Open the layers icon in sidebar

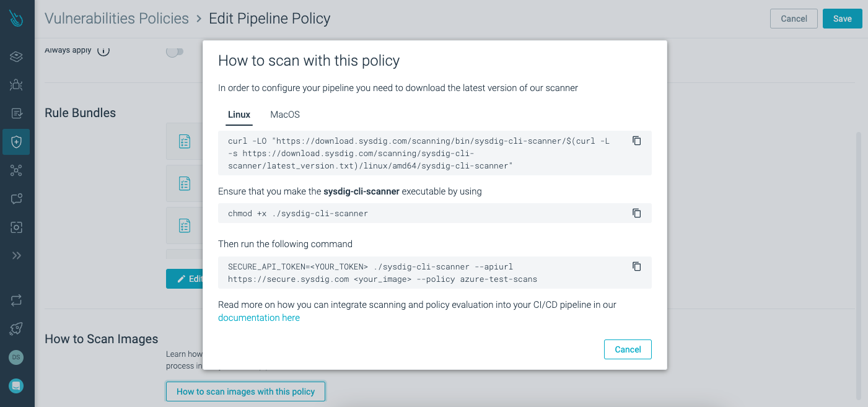point(17,57)
